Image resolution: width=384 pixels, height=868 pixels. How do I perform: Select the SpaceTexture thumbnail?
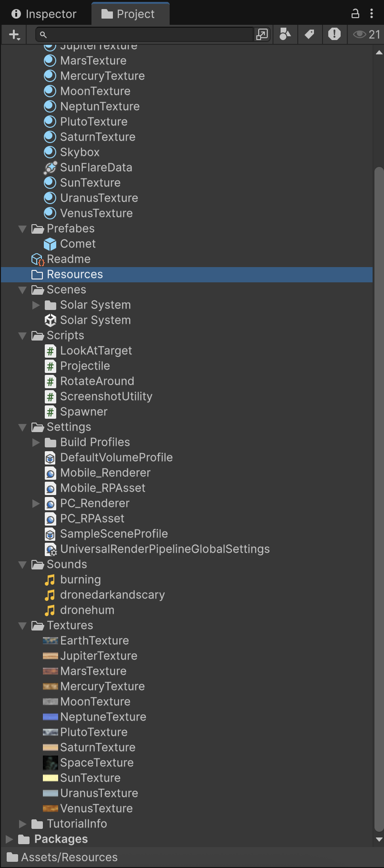(x=50, y=763)
